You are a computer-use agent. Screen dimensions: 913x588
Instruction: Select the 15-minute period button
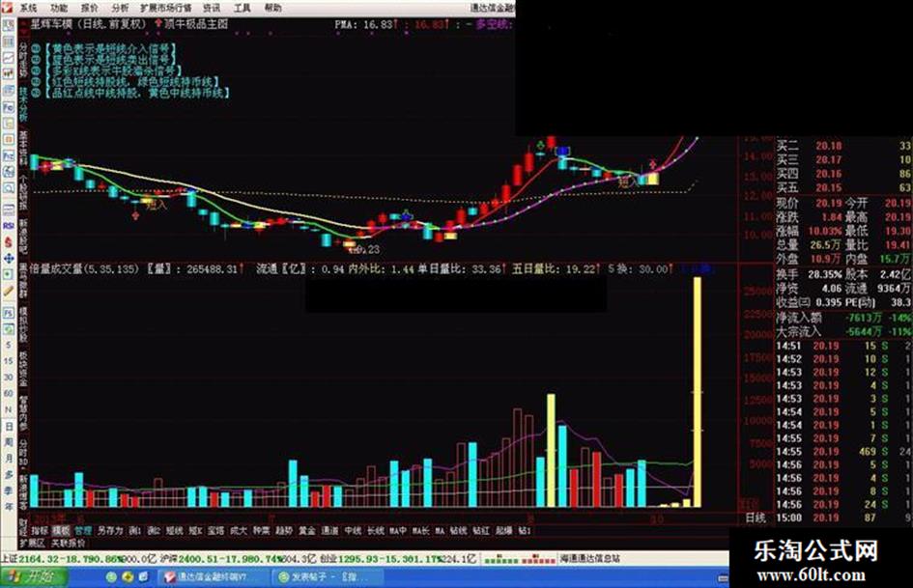pyautogui.click(x=8, y=361)
